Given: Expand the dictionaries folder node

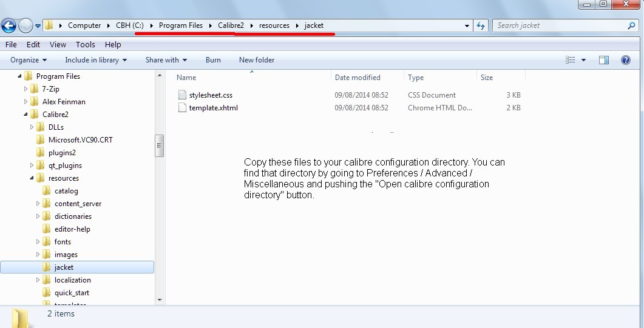Looking at the screenshot, I should pyautogui.click(x=38, y=216).
